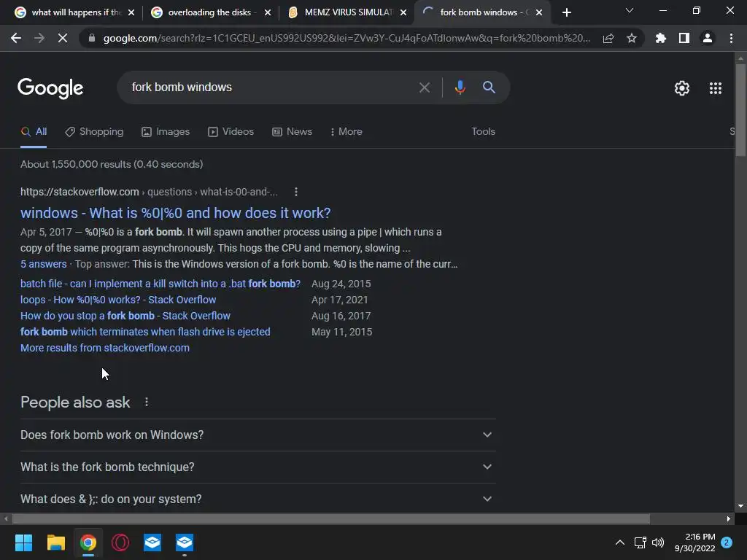Start Google voice search
747x560 pixels.
[460, 87]
